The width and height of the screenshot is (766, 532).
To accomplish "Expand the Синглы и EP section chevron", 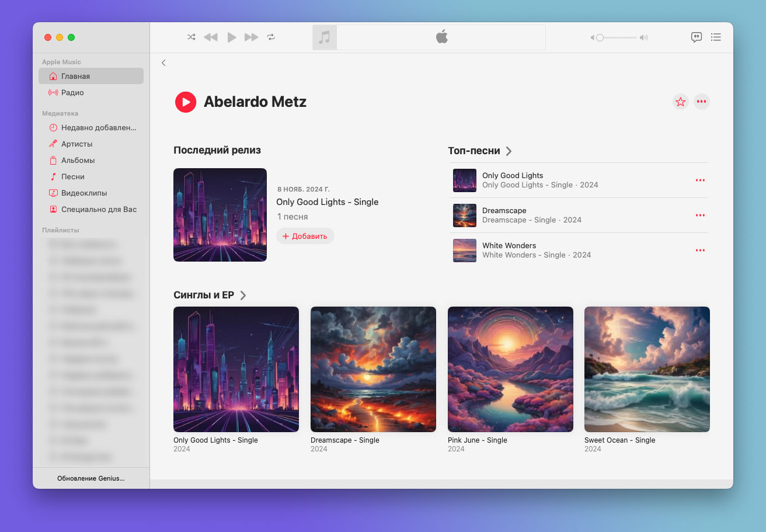I will tap(243, 295).
